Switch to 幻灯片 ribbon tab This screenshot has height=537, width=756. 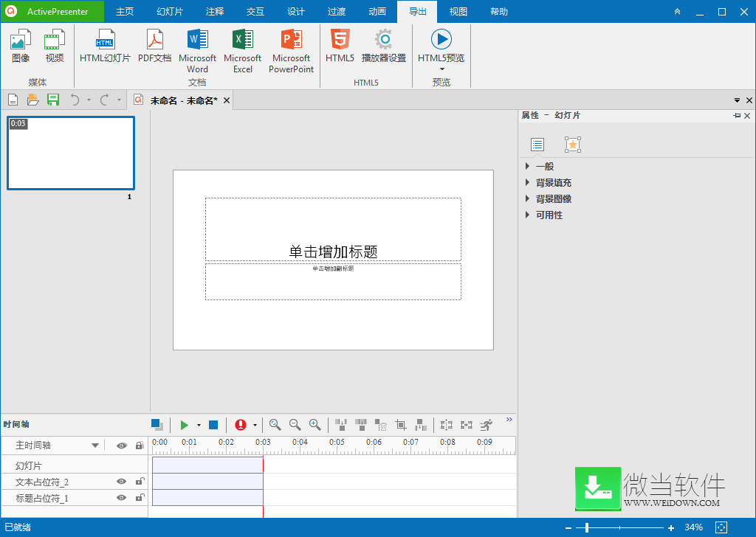[x=170, y=12]
